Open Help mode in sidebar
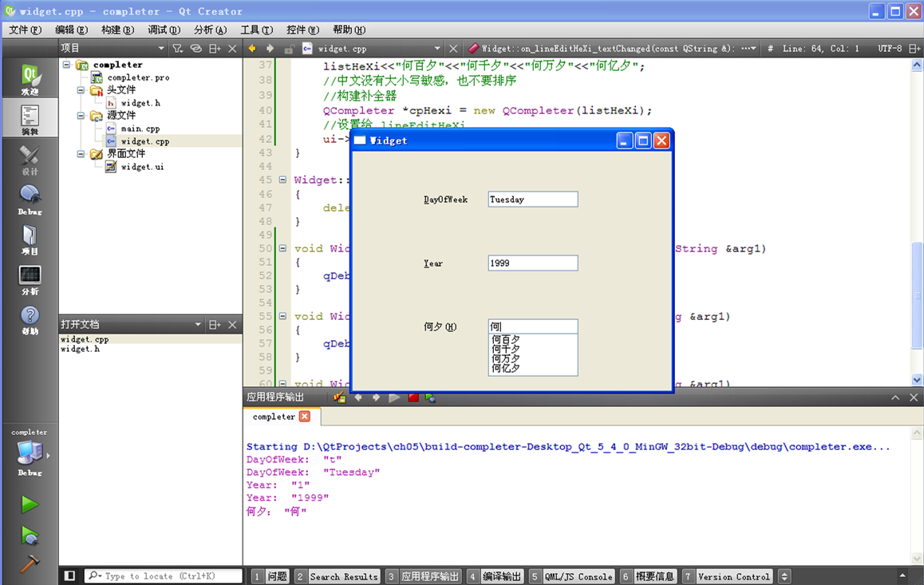Image resolution: width=924 pixels, height=585 pixels. (x=30, y=319)
